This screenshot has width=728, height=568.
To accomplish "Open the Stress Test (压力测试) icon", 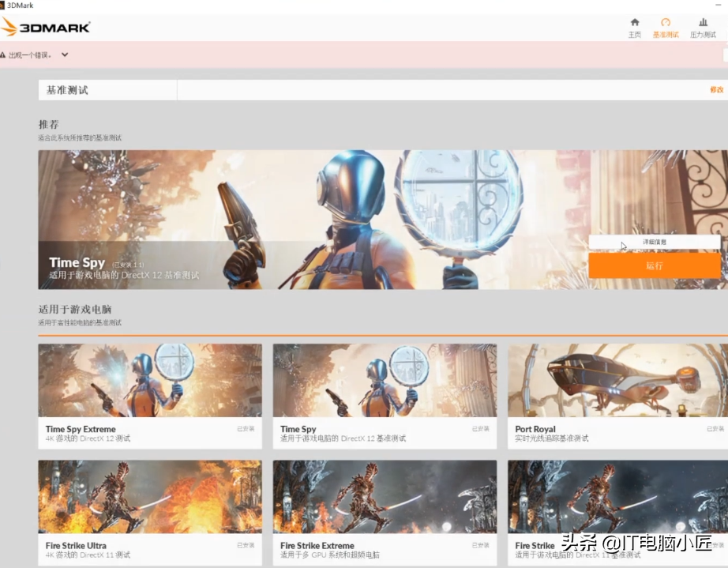I will (x=703, y=22).
